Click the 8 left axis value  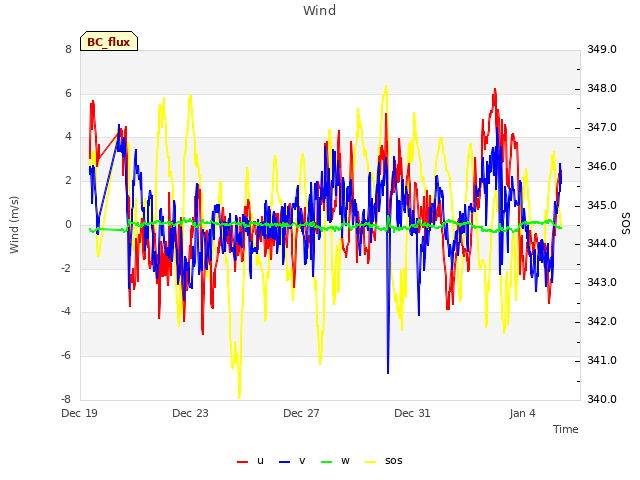68,49
